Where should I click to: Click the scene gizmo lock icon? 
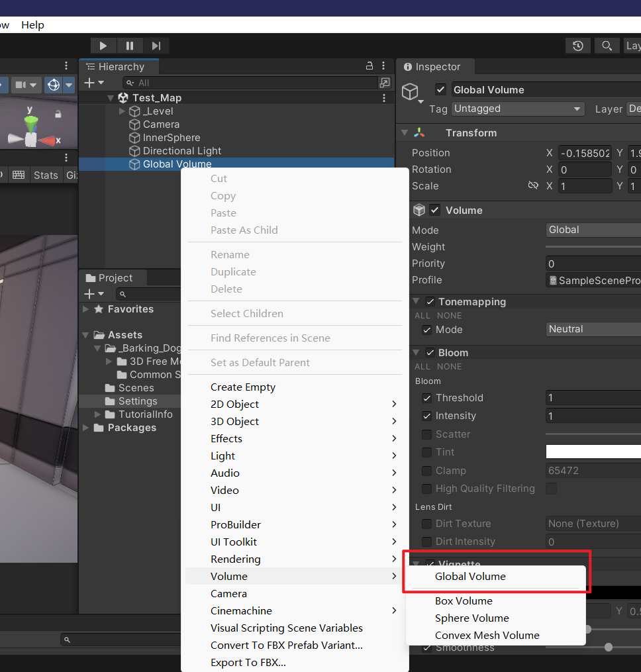click(58, 114)
